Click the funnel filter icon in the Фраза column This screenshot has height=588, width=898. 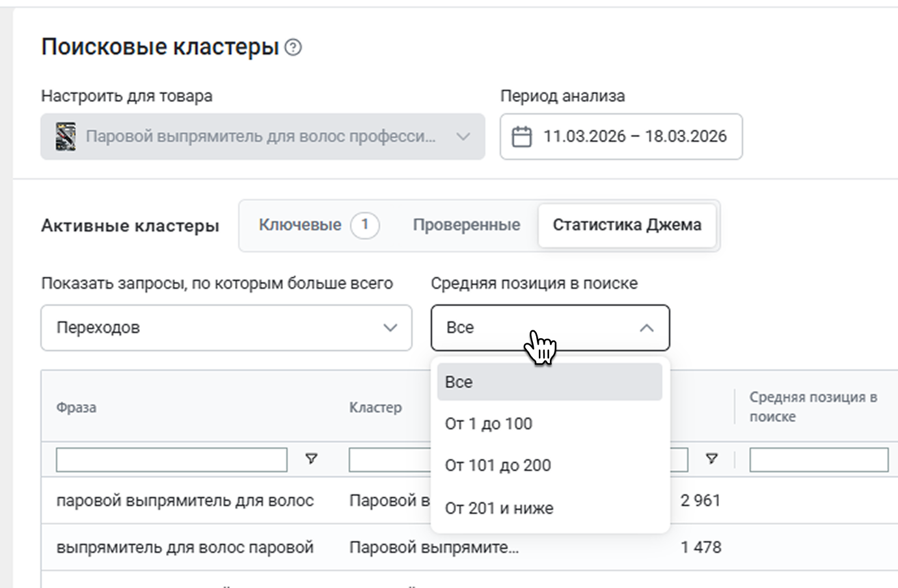pyautogui.click(x=311, y=459)
